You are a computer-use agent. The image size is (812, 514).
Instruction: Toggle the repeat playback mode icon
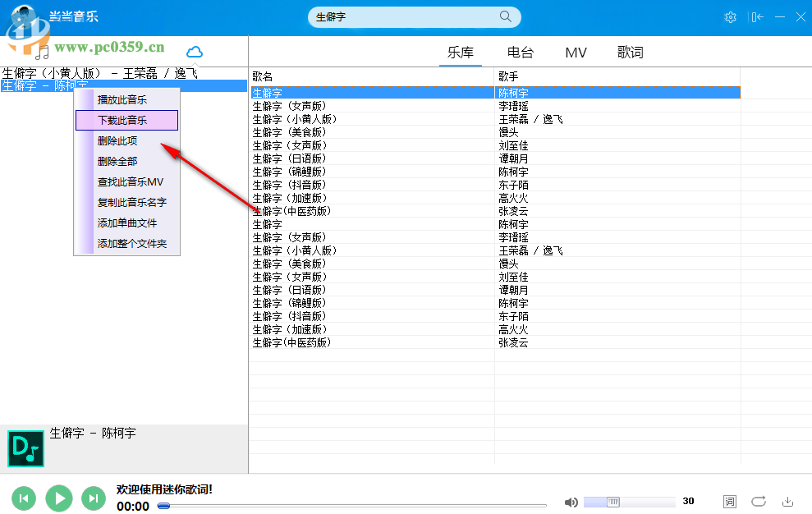760,501
